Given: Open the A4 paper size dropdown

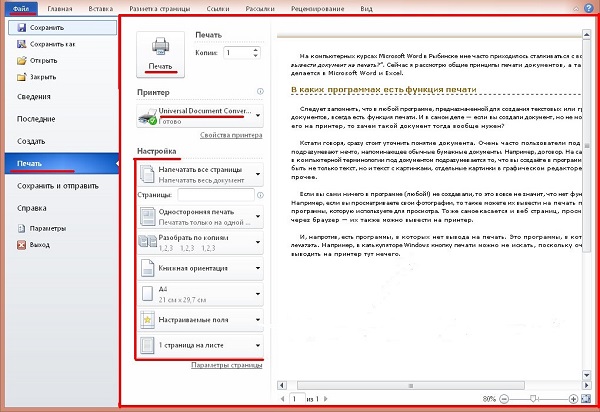Looking at the screenshot, I should (259, 292).
